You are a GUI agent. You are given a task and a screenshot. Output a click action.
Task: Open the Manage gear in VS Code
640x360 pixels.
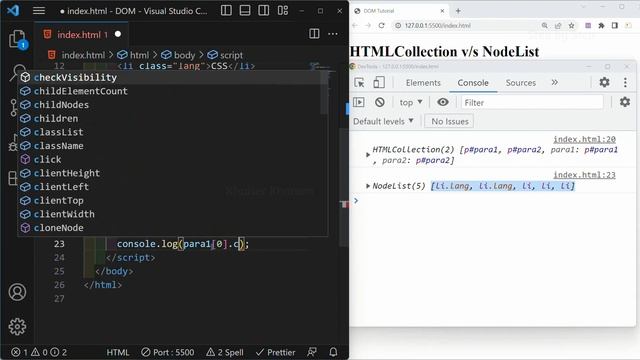(17, 327)
